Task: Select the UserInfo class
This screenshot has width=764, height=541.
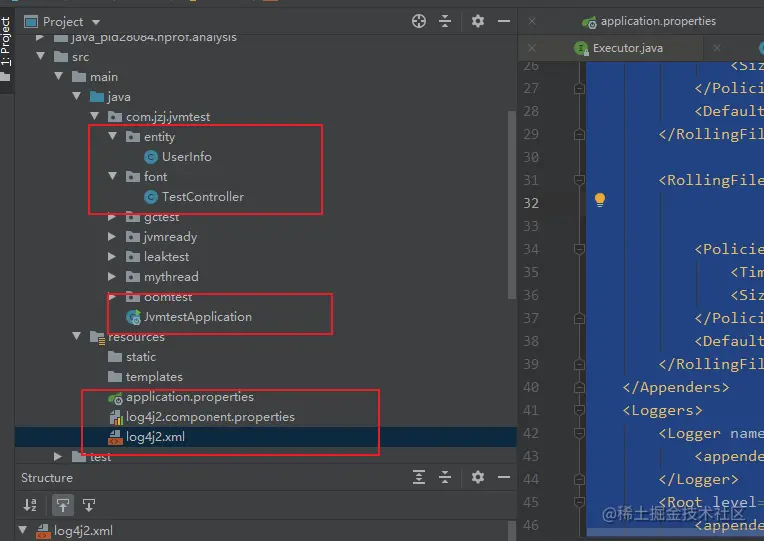Action: click(x=187, y=156)
